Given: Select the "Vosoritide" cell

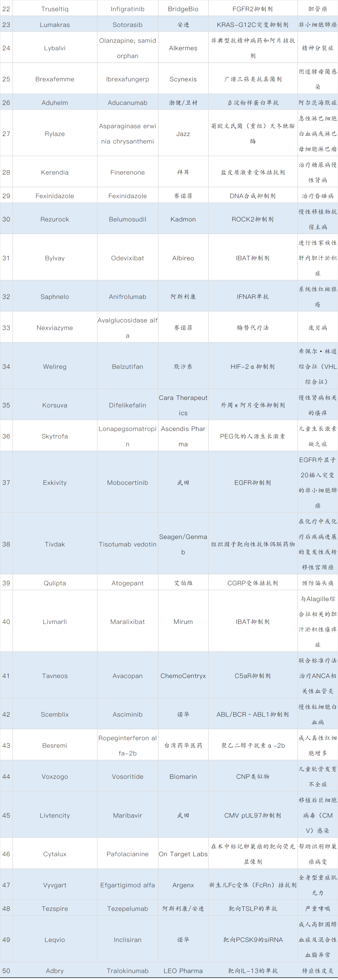Looking at the screenshot, I should (x=128, y=777).
